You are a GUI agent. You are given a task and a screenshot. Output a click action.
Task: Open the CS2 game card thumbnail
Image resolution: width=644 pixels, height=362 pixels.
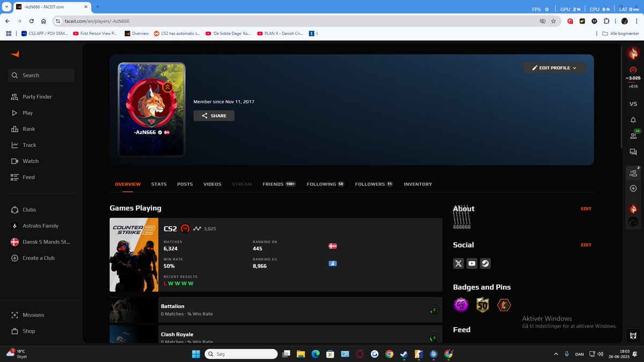[x=134, y=255]
